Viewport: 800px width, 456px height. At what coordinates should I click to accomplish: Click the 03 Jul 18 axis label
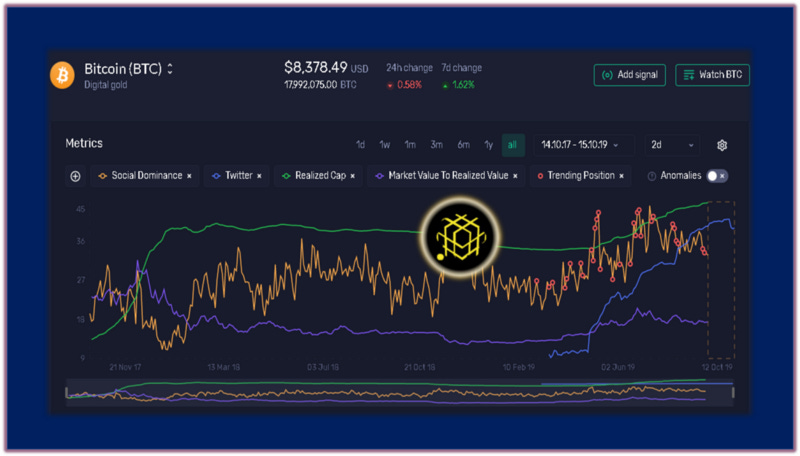(x=322, y=367)
